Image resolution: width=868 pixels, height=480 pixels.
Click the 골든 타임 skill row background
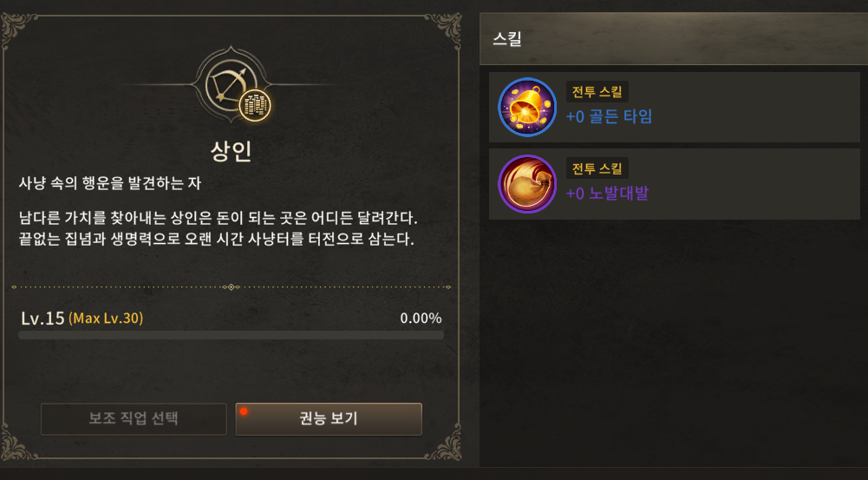[x=675, y=107]
